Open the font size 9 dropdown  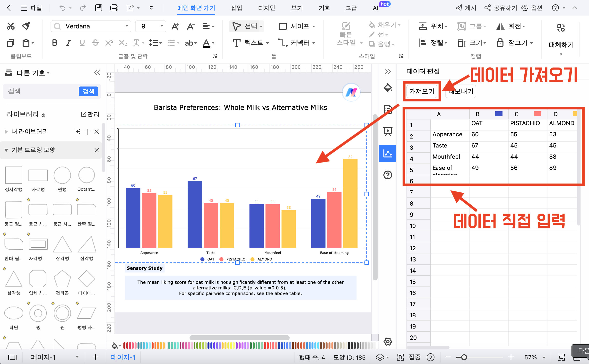[x=162, y=26]
